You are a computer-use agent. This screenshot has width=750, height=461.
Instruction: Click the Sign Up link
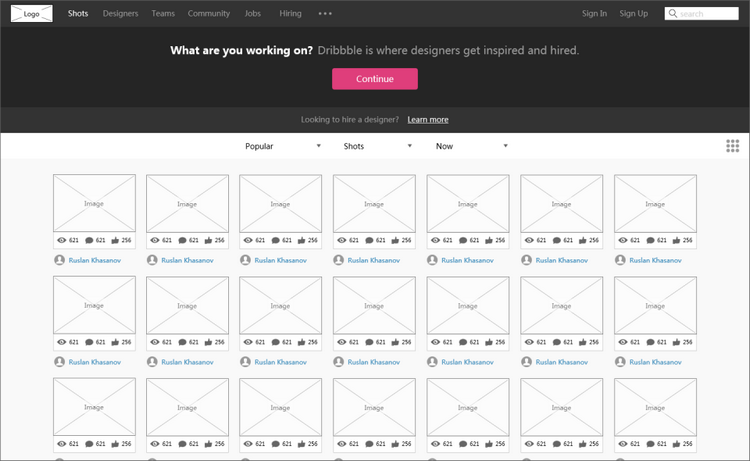(x=633, y=14)
